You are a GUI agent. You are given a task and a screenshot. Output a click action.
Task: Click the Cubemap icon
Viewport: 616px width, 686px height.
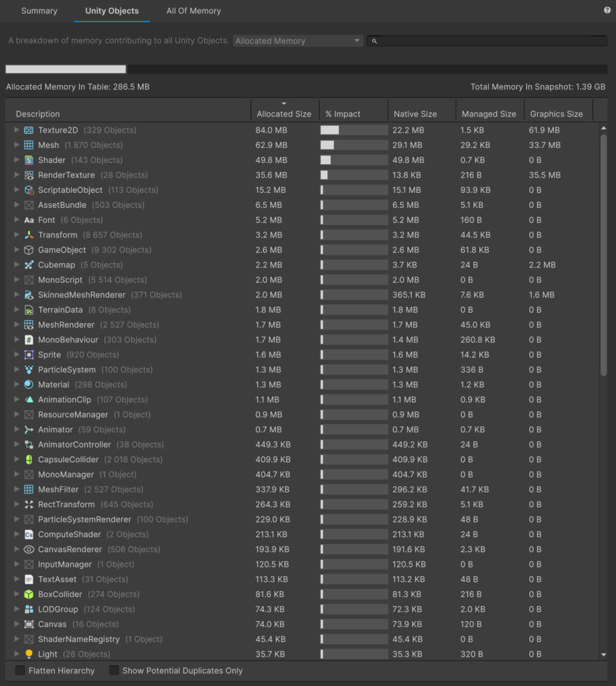29,265
